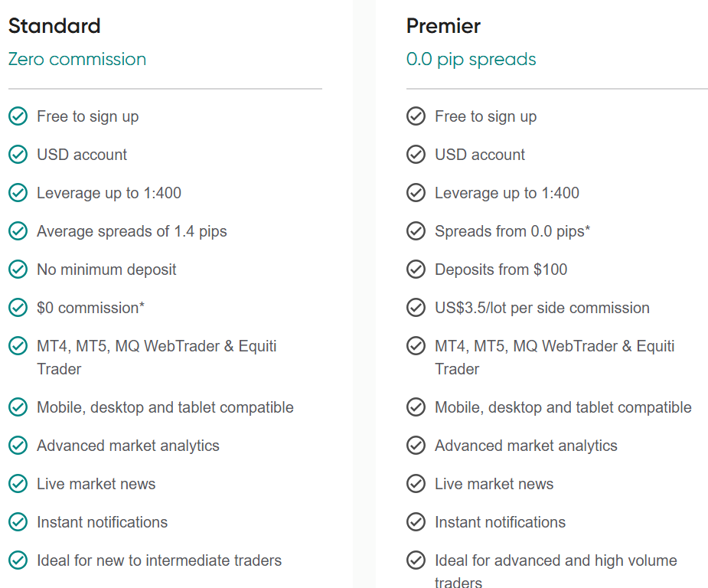Click Premier 'MT4, MT5, MQ WebTrader & Equiti Trader' text
Viewport: 708px width, 588px height.
pos(554,357)
